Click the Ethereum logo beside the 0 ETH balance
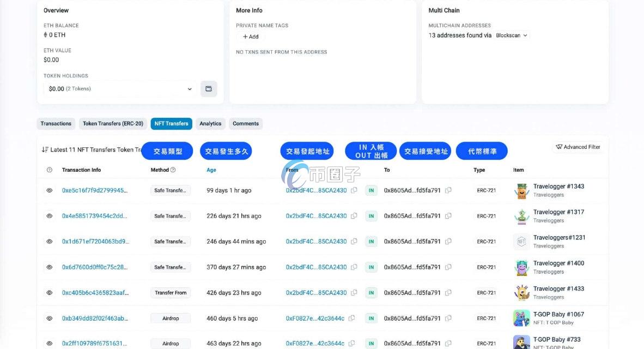Image resolution: width=644 pixels, height=349 pixels. (x=46, y=34)
